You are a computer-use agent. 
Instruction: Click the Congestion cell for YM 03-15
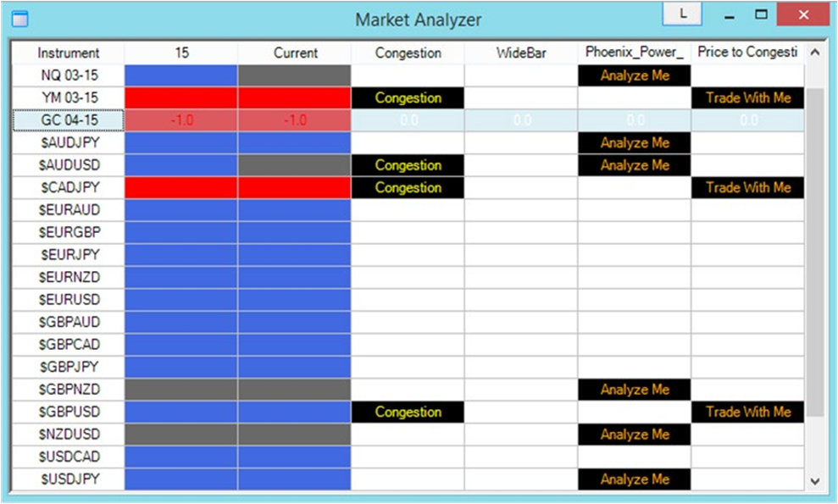pos(408,97)
